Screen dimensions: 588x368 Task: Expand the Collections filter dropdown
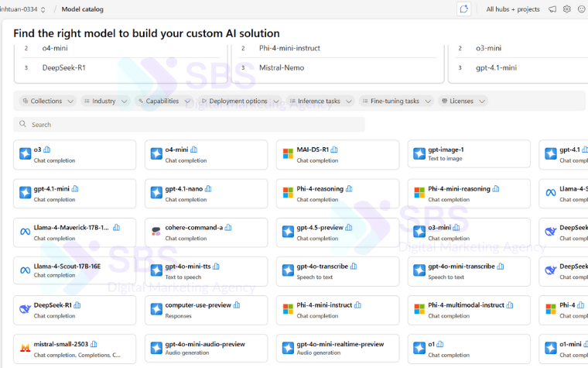[x=48, y=101]
